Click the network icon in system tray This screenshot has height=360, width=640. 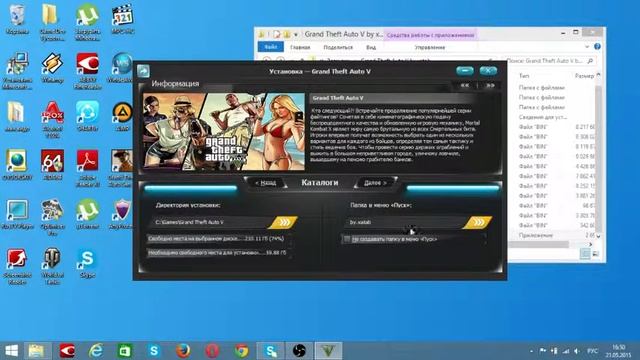pyautogui.click(x=566, y=351)
